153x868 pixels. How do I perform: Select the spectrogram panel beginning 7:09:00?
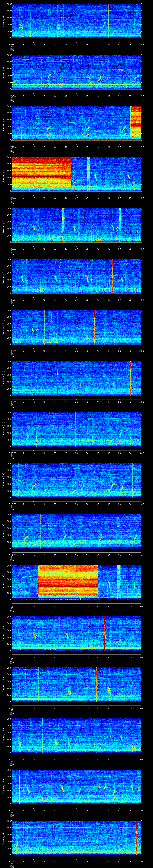coord(76,429)
